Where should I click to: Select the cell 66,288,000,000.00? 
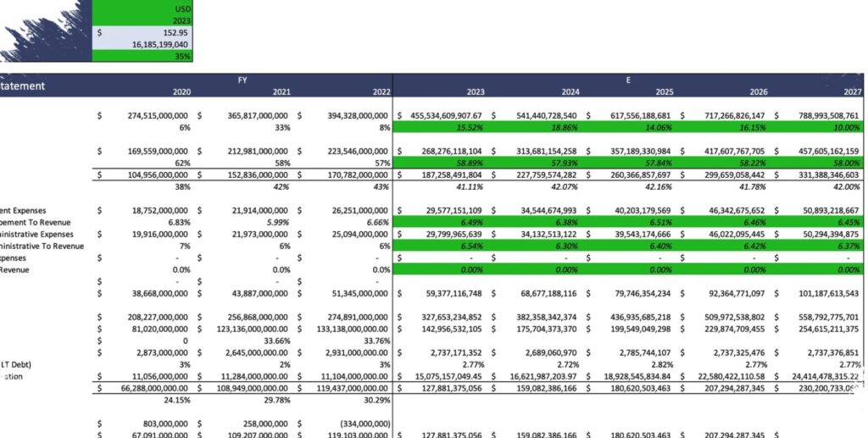[x=154, y=388]
